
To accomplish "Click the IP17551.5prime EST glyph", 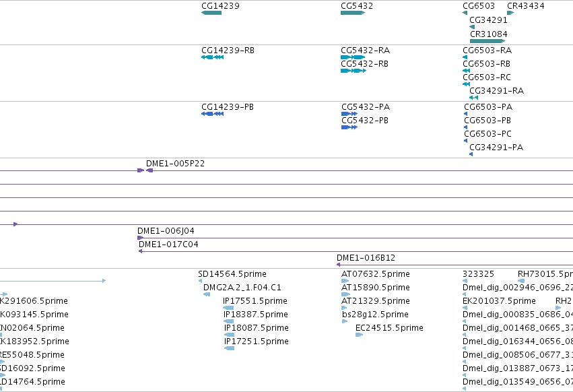I will [228, 308].
